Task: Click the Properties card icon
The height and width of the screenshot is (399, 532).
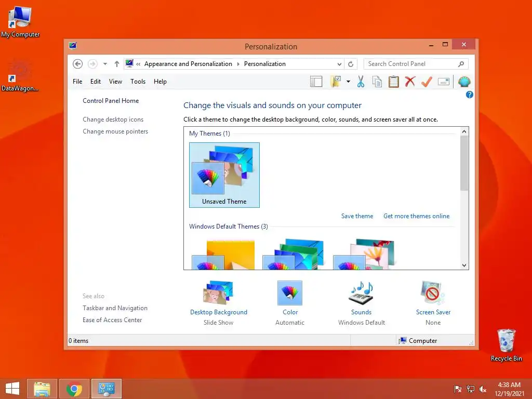Action: (x=444, y=82)
